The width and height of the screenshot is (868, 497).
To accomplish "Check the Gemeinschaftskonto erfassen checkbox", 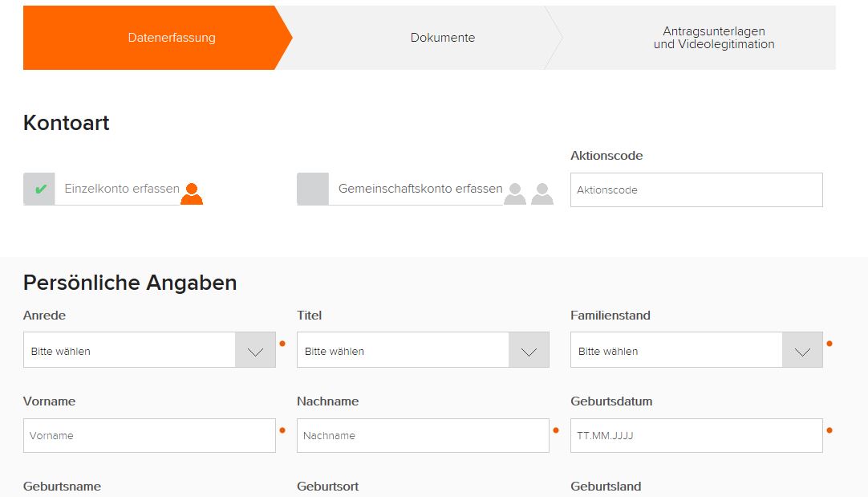I will (313, 189).
